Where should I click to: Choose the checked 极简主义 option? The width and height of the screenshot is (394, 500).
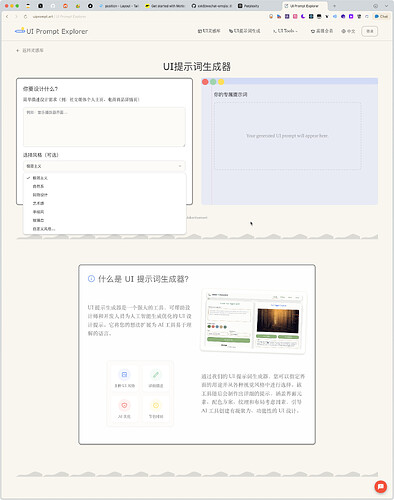pyautogui.click(x=104, y=178)
